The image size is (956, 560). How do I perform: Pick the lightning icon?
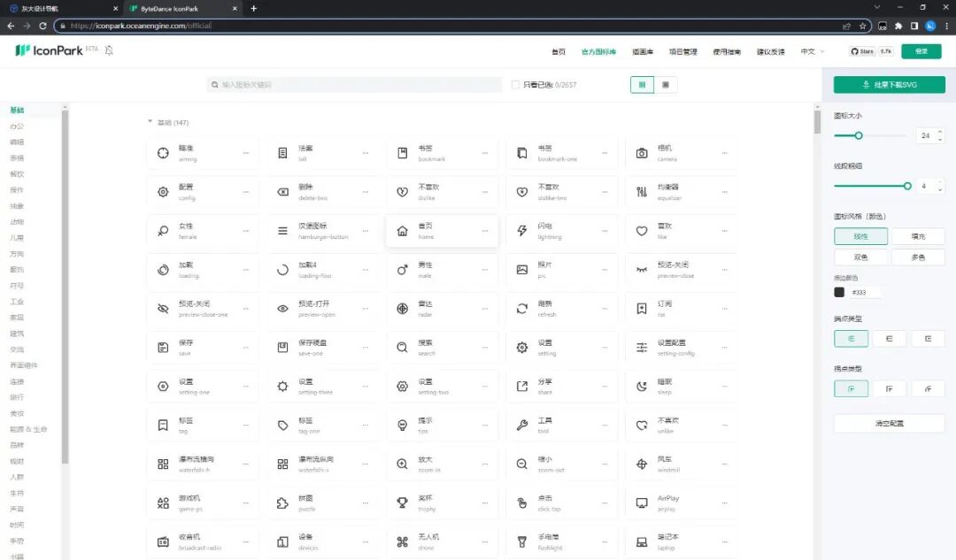point(522,231)
